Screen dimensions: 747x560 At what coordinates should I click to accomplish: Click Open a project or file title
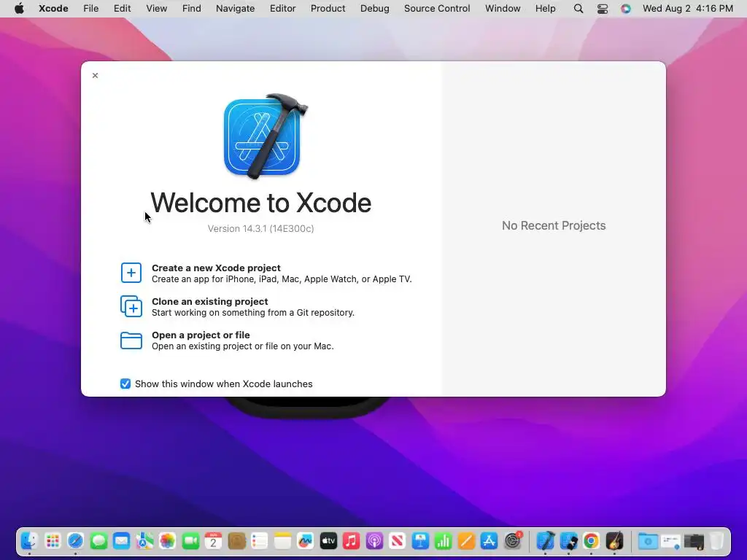point(201,335)
